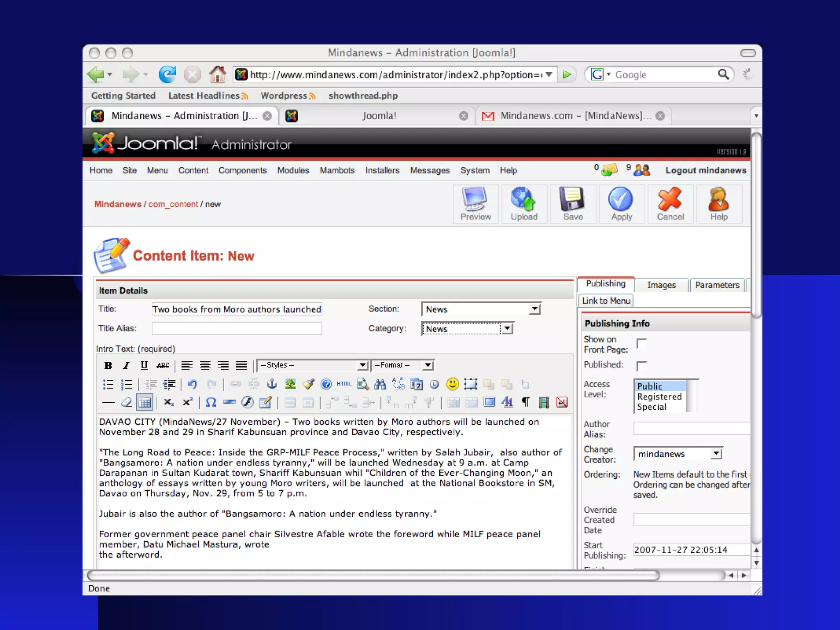Viewport: 840px width, 630px height.
Task: Open the Mambots menu
Action: click(x=337, y=171)
